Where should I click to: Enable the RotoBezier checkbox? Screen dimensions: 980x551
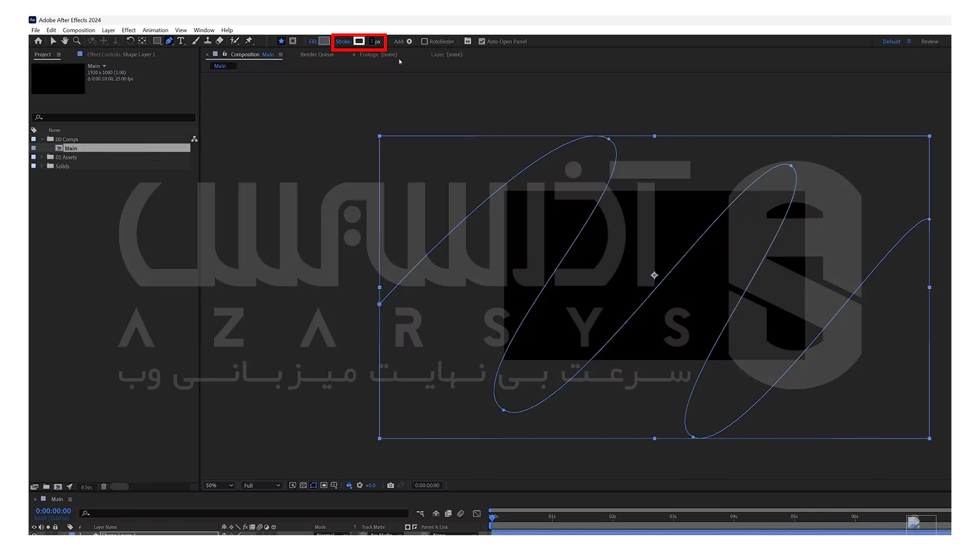point(424,41)
